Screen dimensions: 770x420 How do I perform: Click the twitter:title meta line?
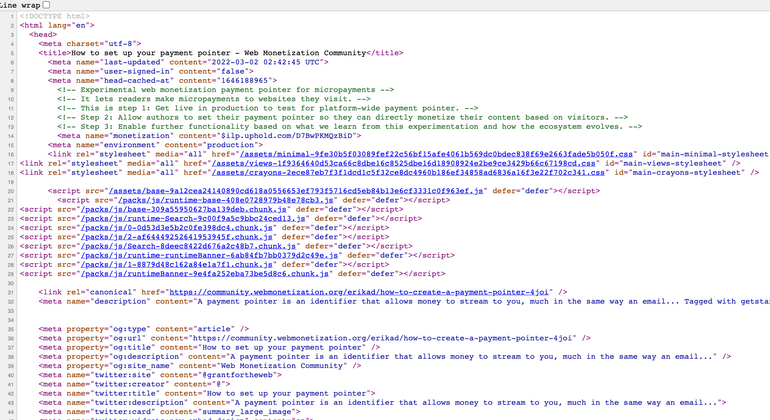point(207,393)
